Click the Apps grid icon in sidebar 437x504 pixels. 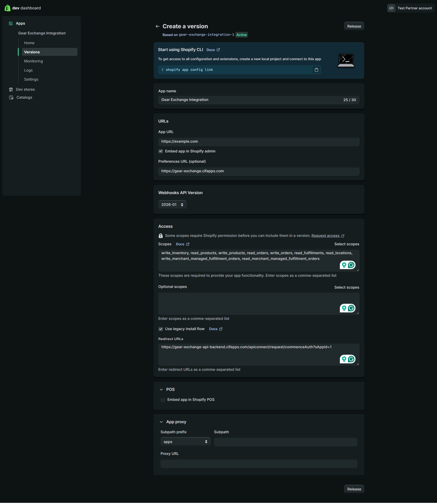point(11,23)
